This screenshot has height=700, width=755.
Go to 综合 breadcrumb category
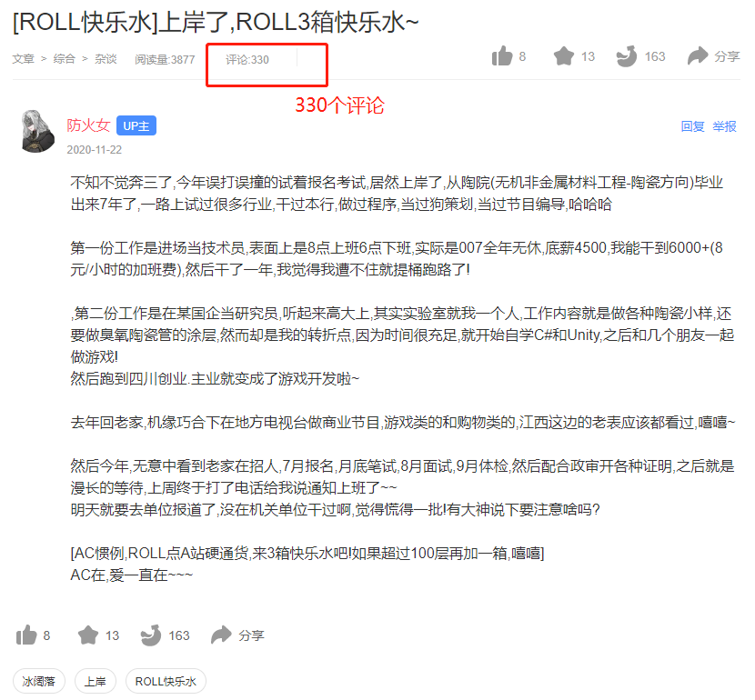coord(64,59)
